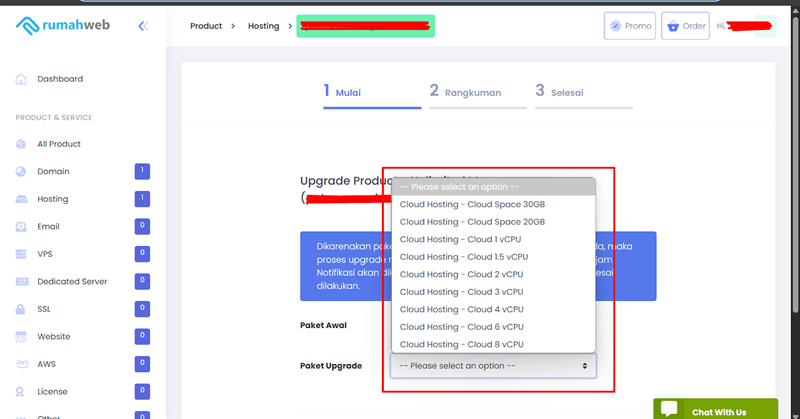
Task: Click the Website icon in sidebar
Action: click(x=21, y=337)
